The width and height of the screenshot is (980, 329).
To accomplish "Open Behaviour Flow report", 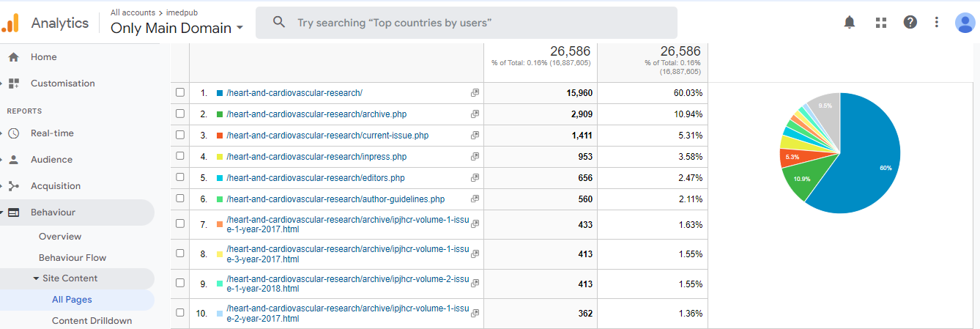I will [73, 258].
